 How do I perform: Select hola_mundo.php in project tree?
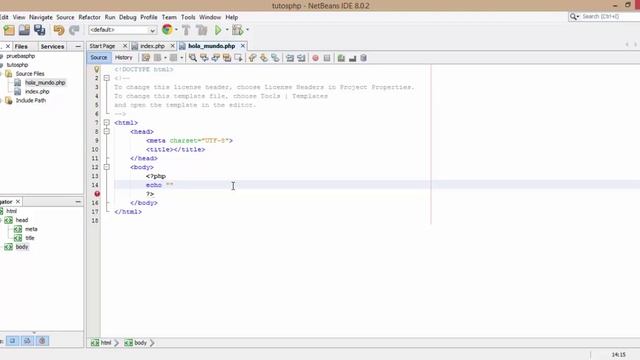pyautogui.click(x=45, y=82)
